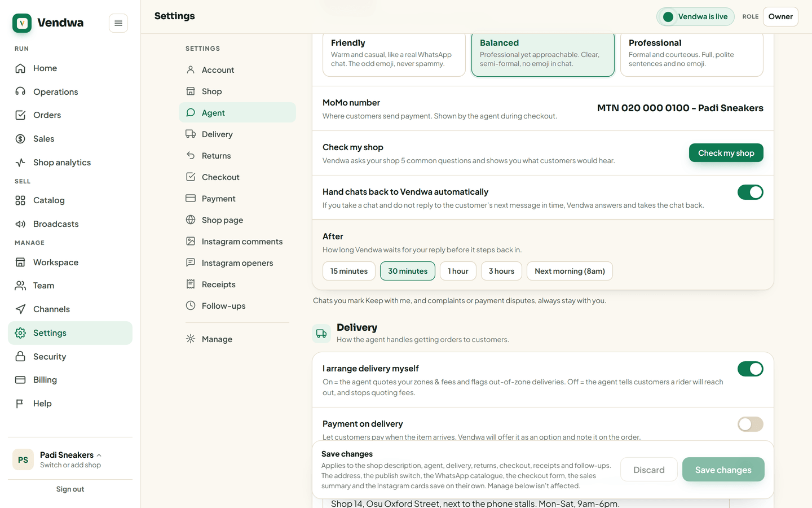Open Home via its house icon
This screenshot has height=508, width=812.
click(x=20, y=68)
